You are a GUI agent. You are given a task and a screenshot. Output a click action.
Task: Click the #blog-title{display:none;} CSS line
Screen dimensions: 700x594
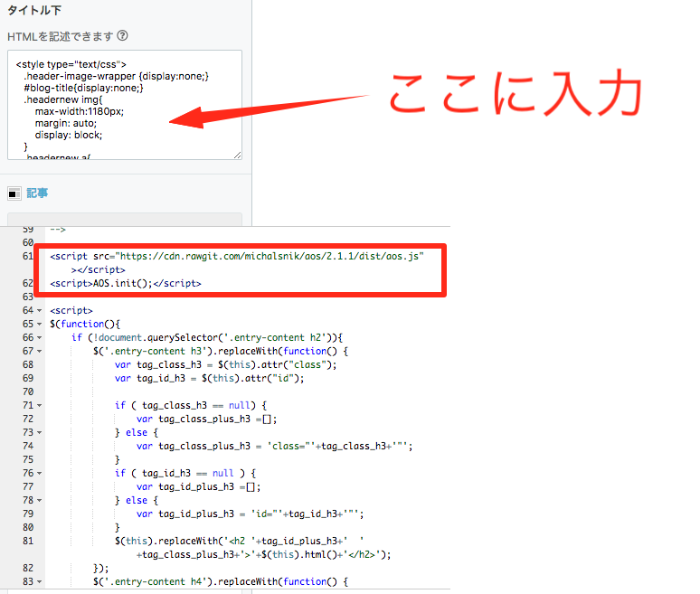pyautogui.click(x=83, y=88)
